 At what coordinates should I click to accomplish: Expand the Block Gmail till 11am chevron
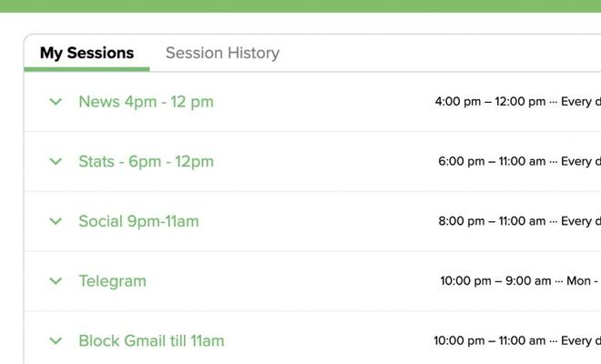[56, 341]
